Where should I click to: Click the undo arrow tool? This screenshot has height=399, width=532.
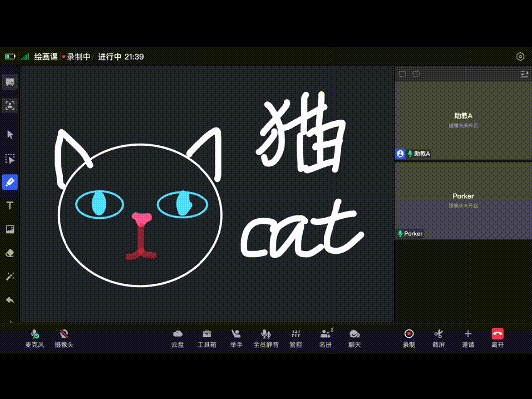(x=10, y=300)
